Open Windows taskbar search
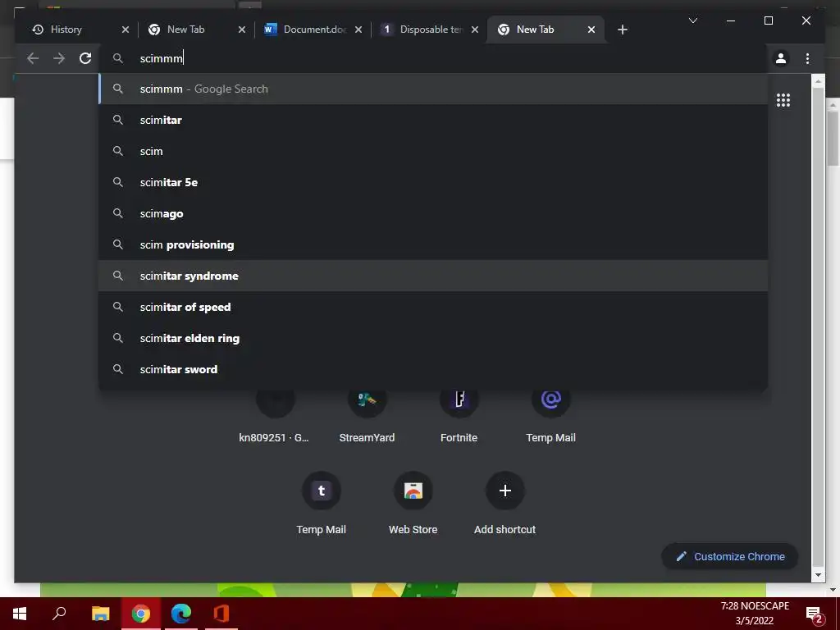Viewport: 840px width, 630px height. click(x=59, y=614)
